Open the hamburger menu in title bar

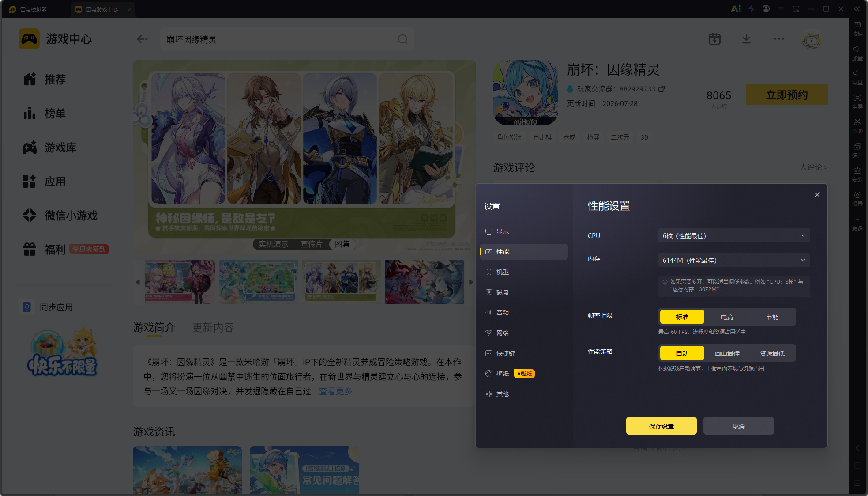click(781, 9)
